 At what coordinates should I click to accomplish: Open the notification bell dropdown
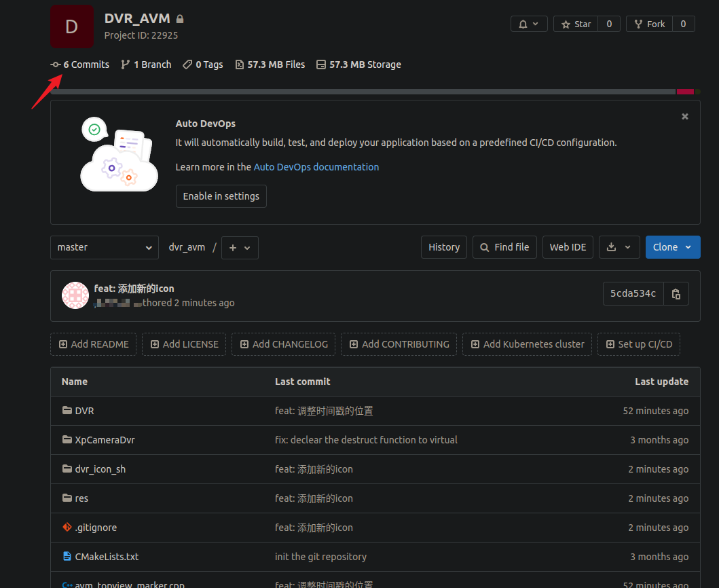[529, 24]
